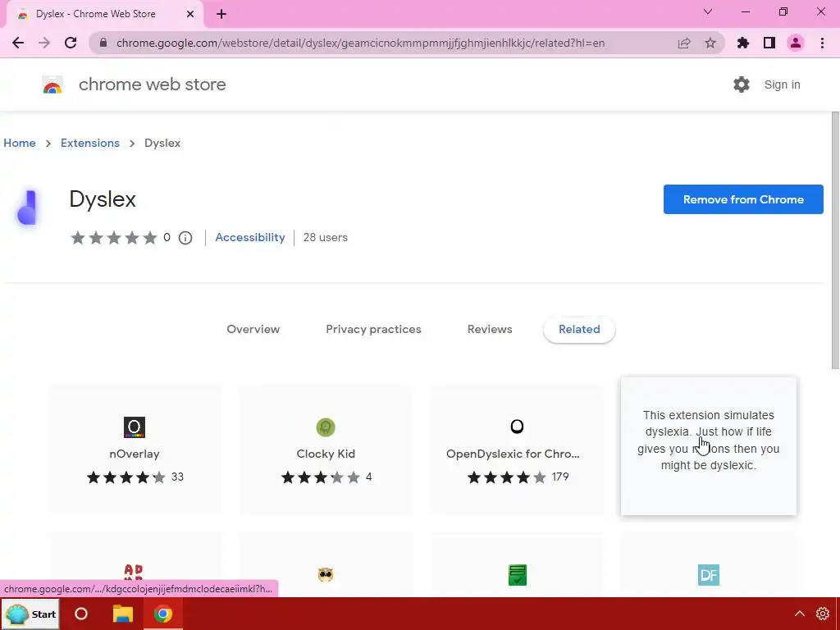This screenshot has height=630, width=840.
Task: Open Chrome Web Store settings gear
Action: (x=742, y=84)
